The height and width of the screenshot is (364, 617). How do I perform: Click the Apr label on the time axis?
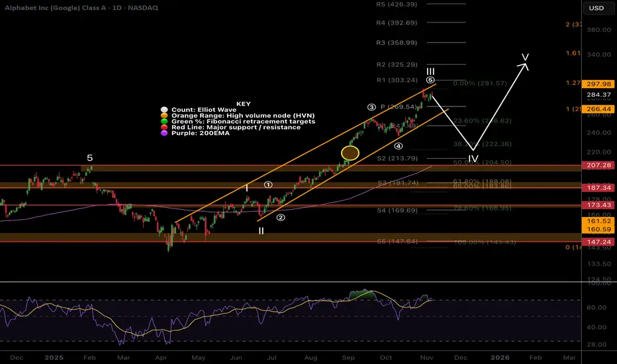161,357
